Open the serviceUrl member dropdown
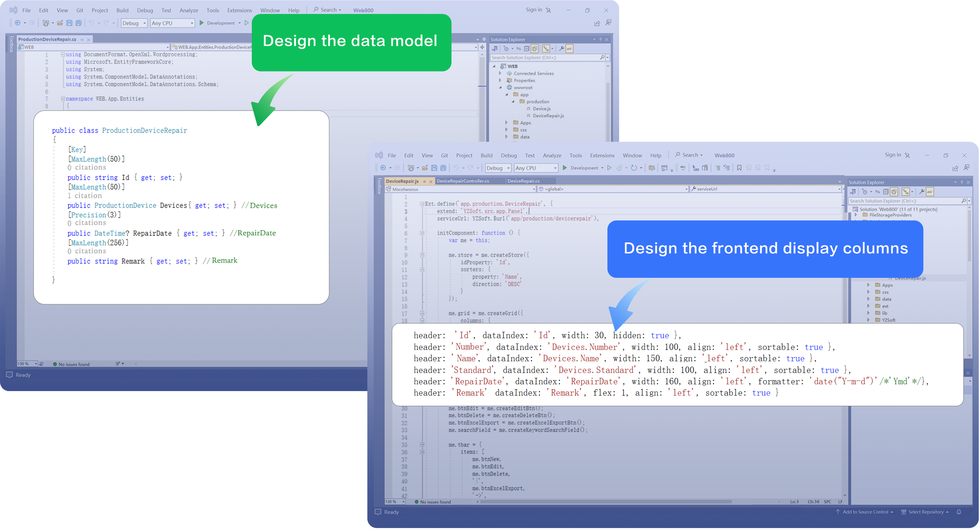Image resolution: width=980 pixels, height=530 pixels. [x=839, y=189]
